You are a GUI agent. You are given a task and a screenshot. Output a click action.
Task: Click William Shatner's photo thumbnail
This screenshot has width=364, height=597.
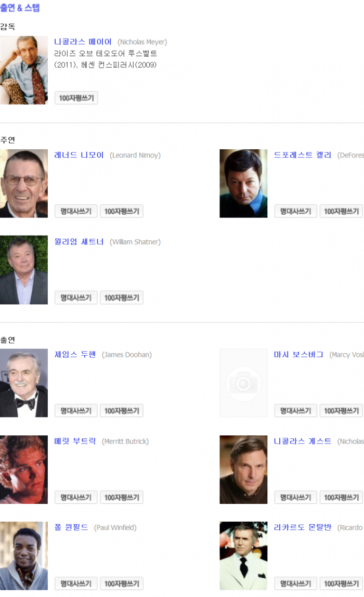(x=23, y=270)
